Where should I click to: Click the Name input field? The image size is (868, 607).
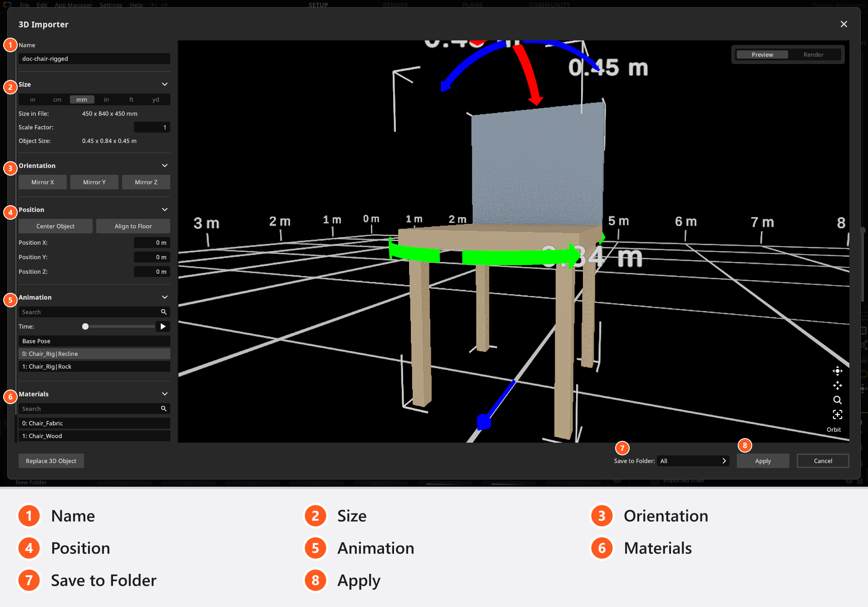[94, 59]
